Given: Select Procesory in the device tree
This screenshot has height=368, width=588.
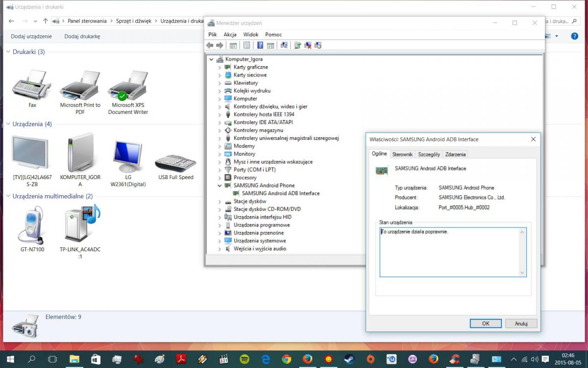Looking at the screenshot, I should pos(245,178).
